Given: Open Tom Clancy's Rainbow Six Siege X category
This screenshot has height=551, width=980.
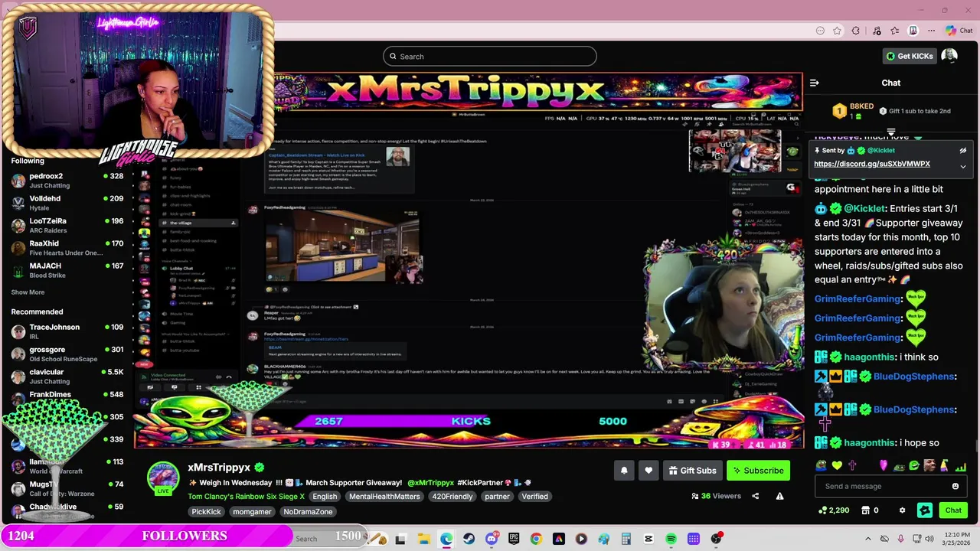Looking at the screenshot, I should coord(246,497).
